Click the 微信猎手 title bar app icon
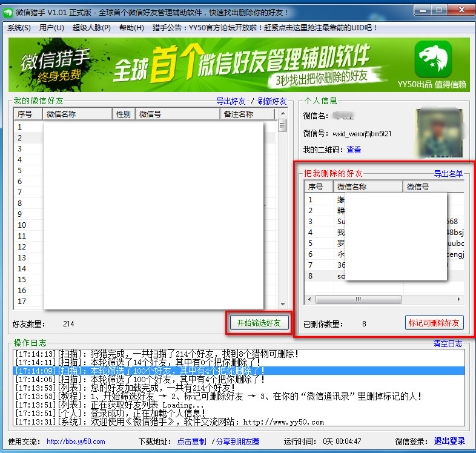476x453 pixels. click(x=8, y=13)
